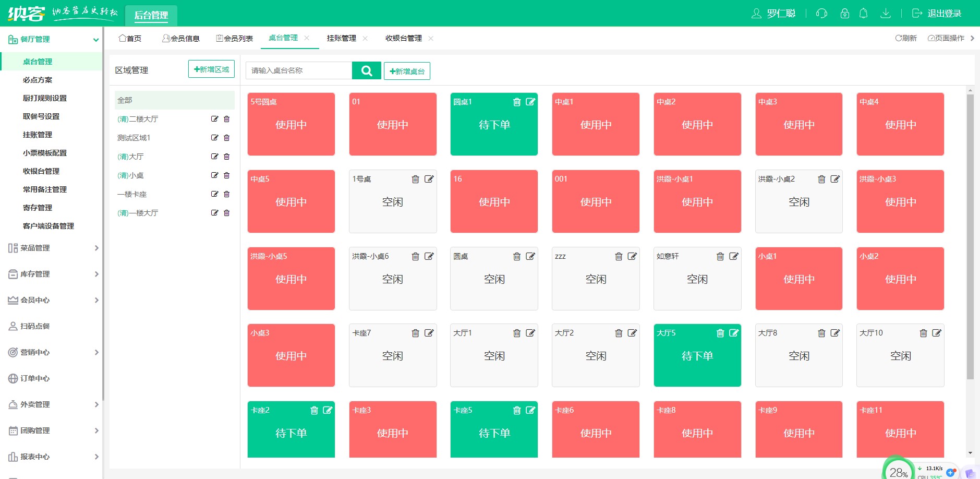Open the notification bell icon
The image size is (980, 479).
pyautogui.click(x=863, y=14)
